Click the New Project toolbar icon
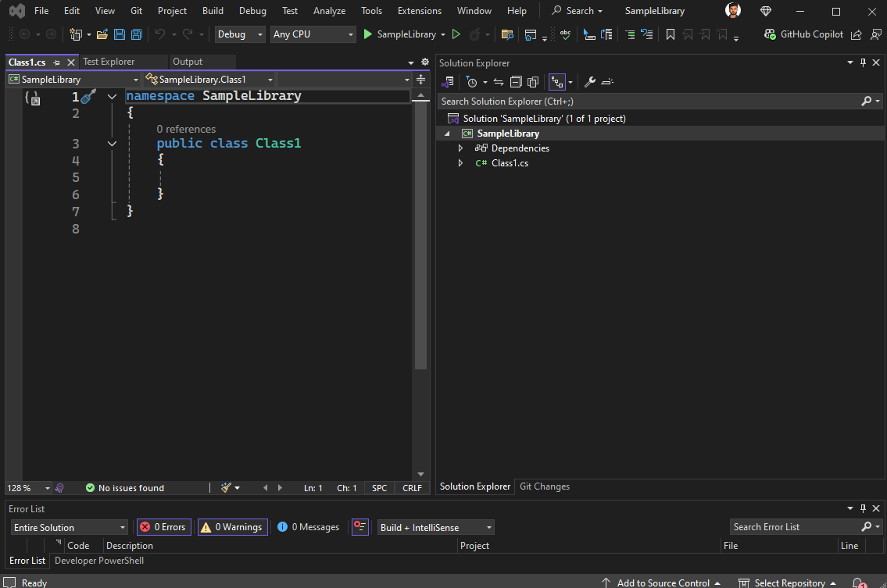887x588 pixels. click(76, 34)
